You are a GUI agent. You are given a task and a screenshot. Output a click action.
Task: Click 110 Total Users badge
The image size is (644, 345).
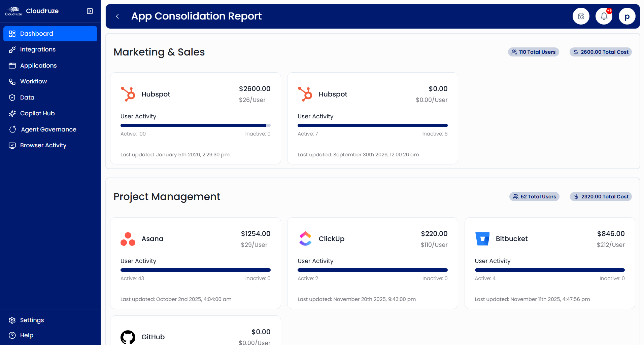534,52
